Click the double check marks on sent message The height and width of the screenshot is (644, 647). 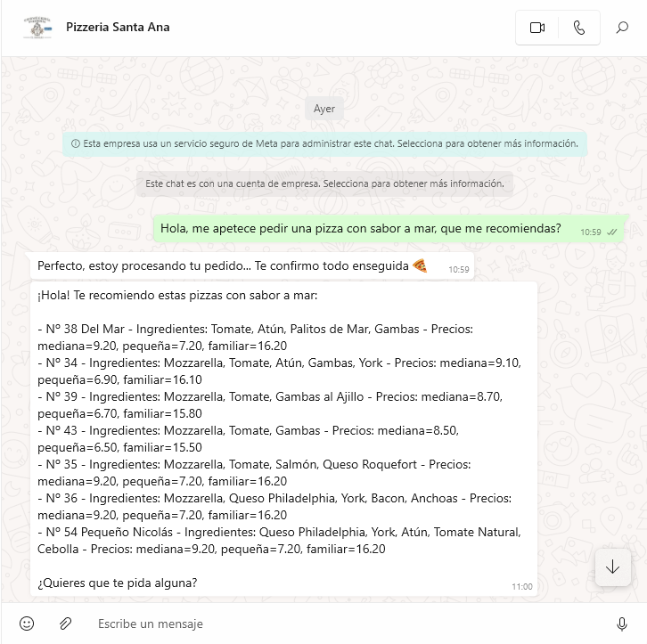point(611,232)
